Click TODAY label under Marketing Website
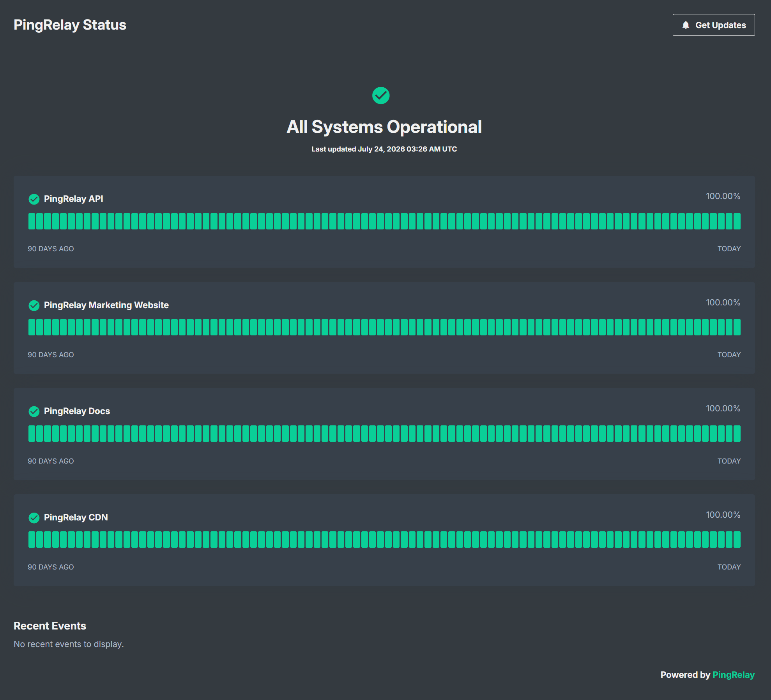Image resolution: width=771 pixels, height=700 pixels. tap(729, 355)
